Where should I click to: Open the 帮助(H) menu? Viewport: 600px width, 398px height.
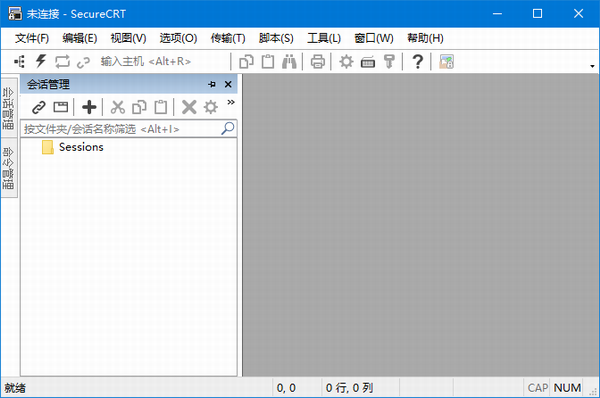coord(425,38)
